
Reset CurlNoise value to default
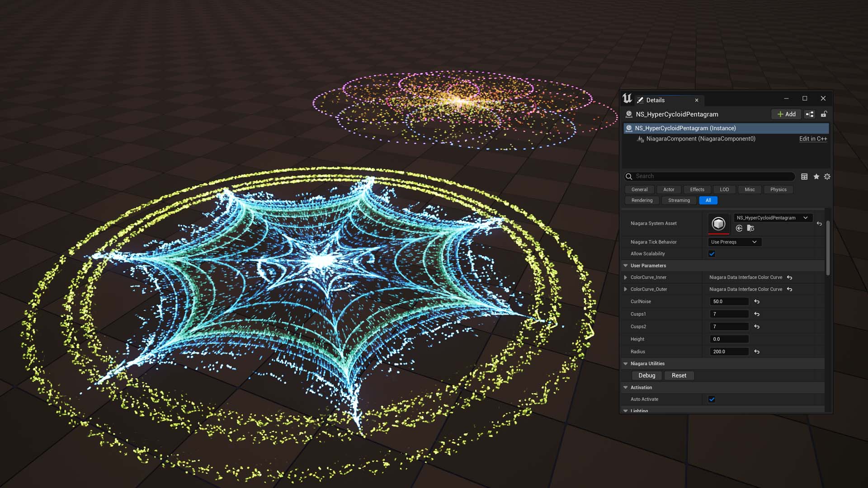(x=757, y=301)
